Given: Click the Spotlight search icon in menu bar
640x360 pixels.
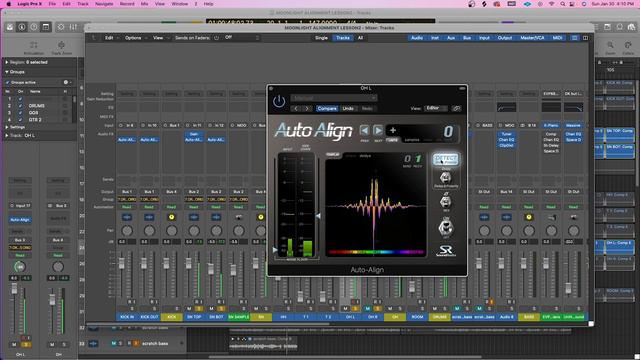Looking at the screenshot, I should point(562,4).
